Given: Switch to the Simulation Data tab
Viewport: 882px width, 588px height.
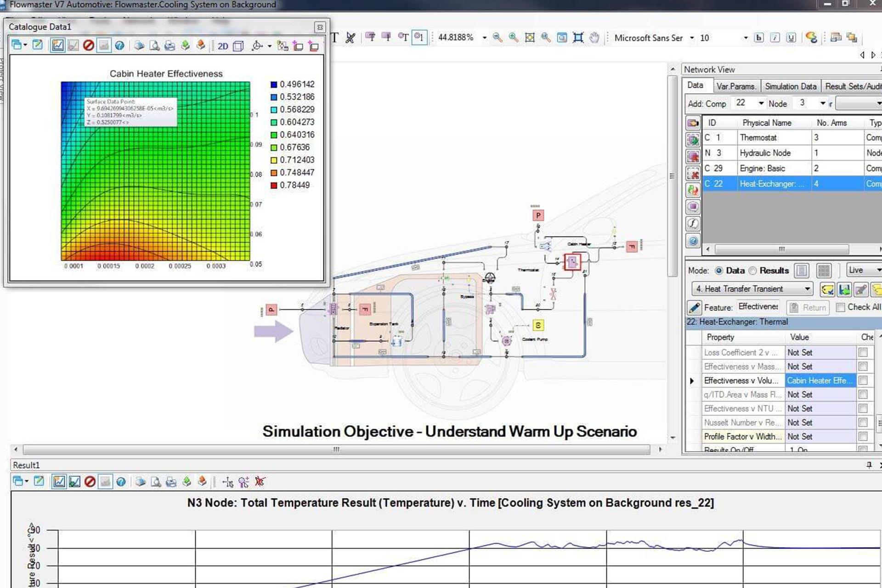Looking at the screenshot, I should point(791,86).
